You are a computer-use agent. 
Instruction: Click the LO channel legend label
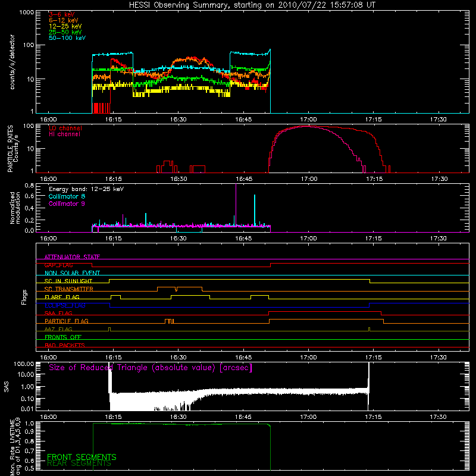coord(65,128)
